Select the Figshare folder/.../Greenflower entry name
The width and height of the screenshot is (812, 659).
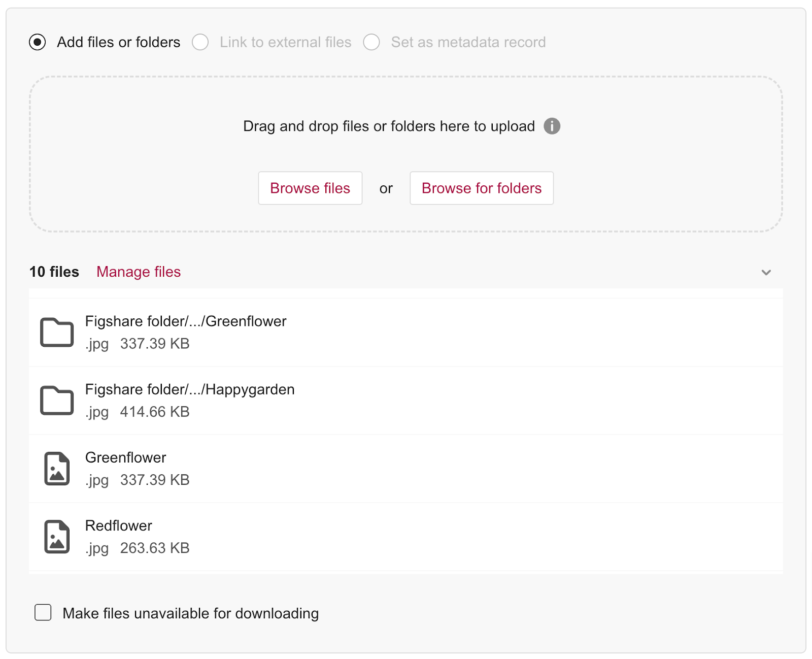pos(186,321)
